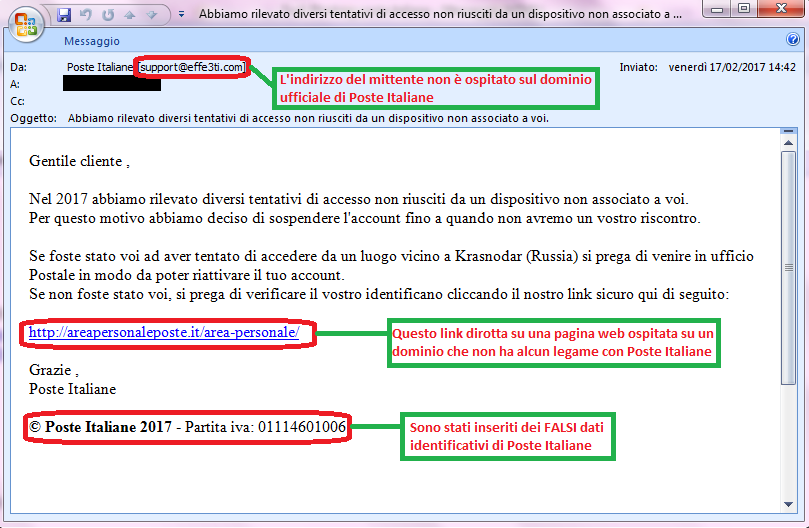
Task: Click the 'Partita iva: 01114601006' text
Action: pos(265,427)
